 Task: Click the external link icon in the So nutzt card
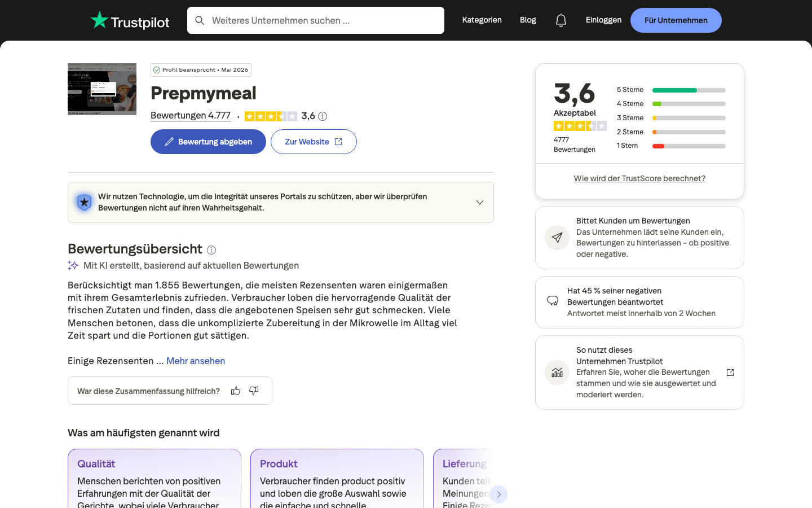[x=730, y=373]
